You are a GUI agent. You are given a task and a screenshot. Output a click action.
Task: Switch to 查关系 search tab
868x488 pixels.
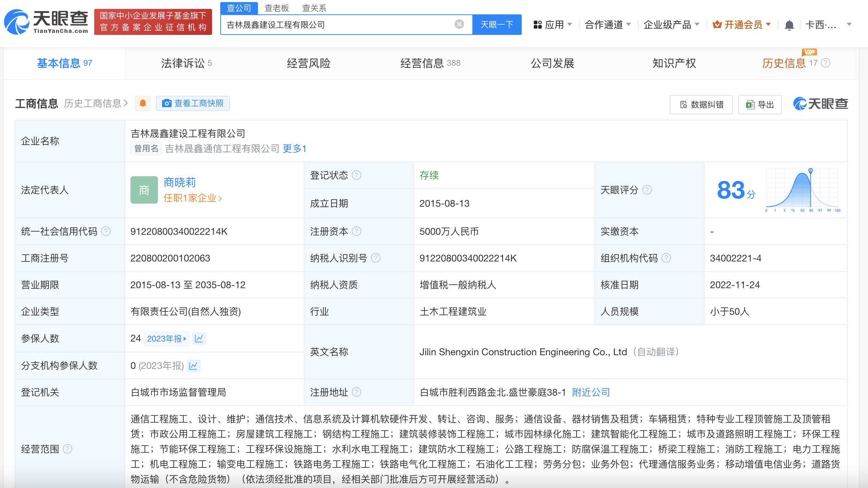click(x=314, y=8)
